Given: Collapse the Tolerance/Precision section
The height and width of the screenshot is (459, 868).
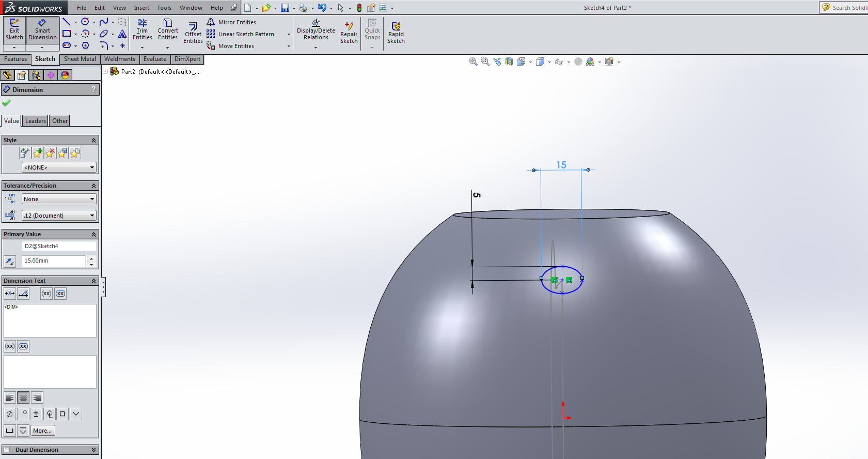Looking at the screenshot, I should coord(93,186).
